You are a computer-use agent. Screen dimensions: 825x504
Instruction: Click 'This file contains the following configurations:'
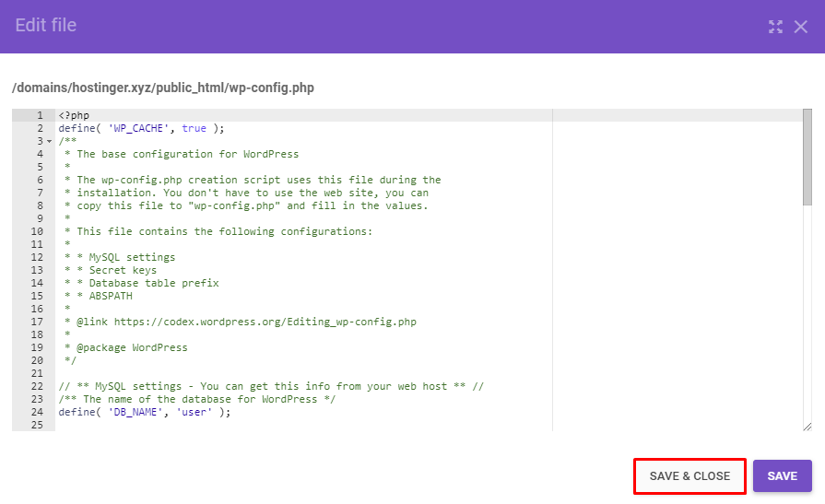click(x=225, y=231)
